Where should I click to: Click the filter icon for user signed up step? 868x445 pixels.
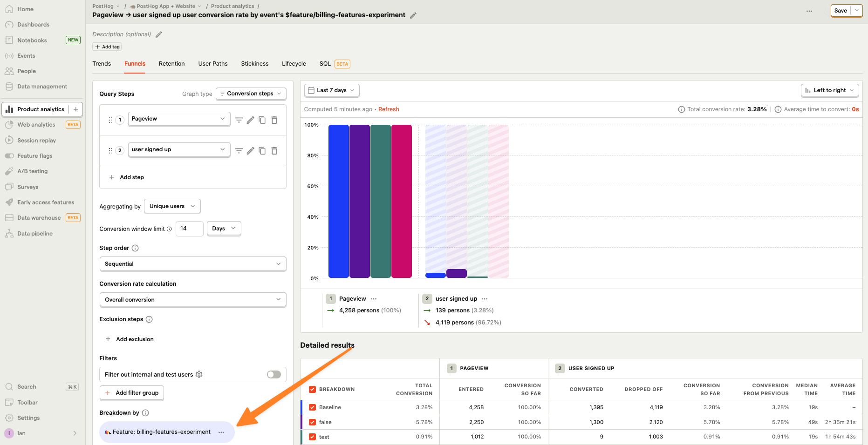[x=239, y=151]
